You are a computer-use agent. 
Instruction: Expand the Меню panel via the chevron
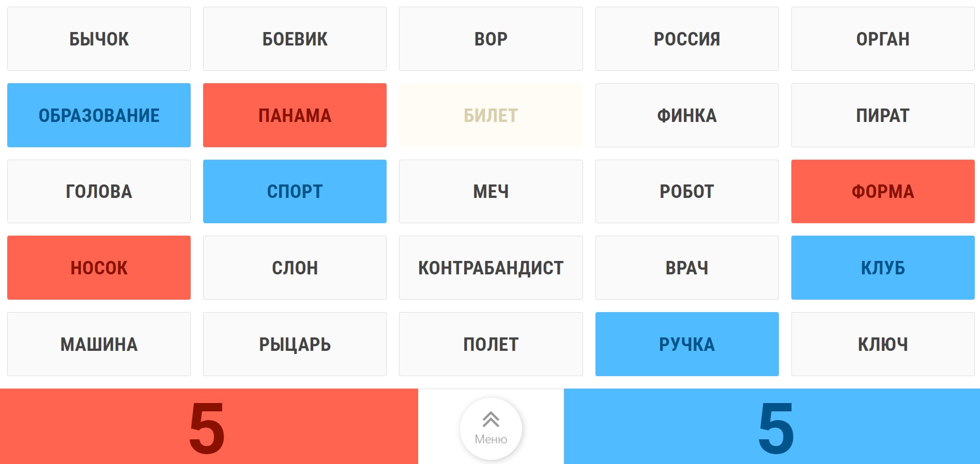[x=490, y=428]
